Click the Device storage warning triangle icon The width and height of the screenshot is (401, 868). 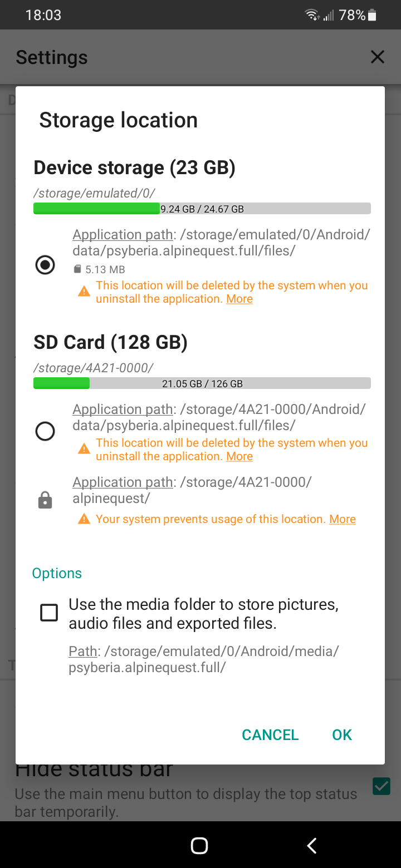point(84,292)
